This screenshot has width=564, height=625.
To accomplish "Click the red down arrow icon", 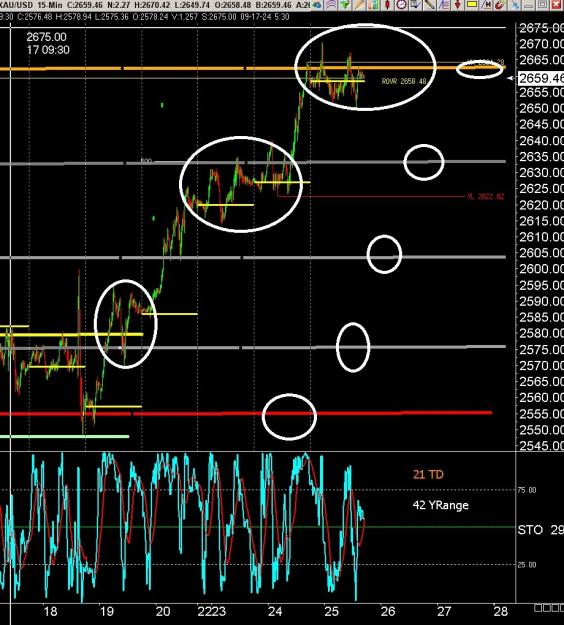I will coord(458,5).
